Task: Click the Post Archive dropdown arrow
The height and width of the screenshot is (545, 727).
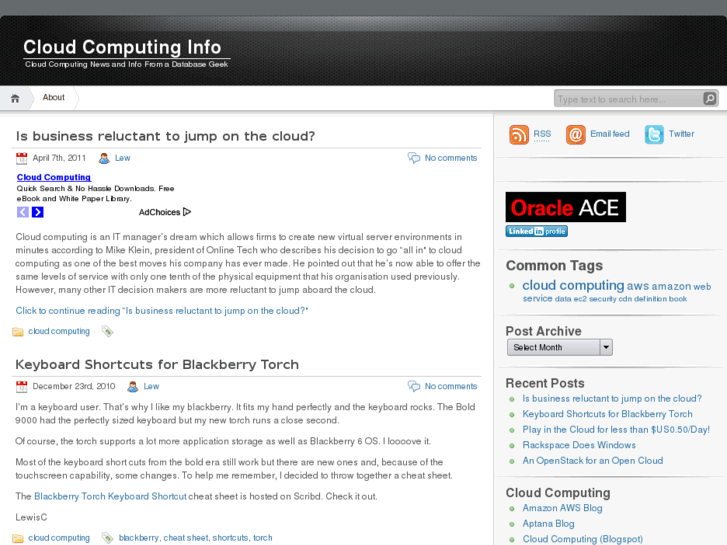Action: click(x=606, y=347)
